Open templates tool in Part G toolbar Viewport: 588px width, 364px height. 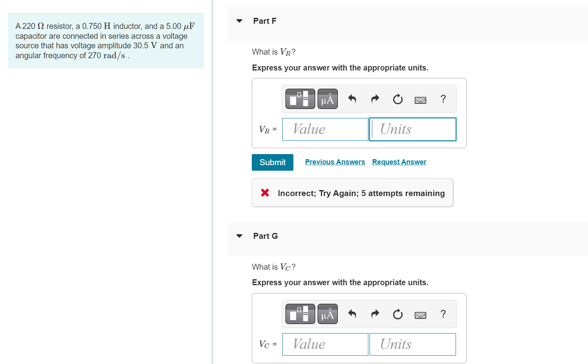click(x=300, y=314)
